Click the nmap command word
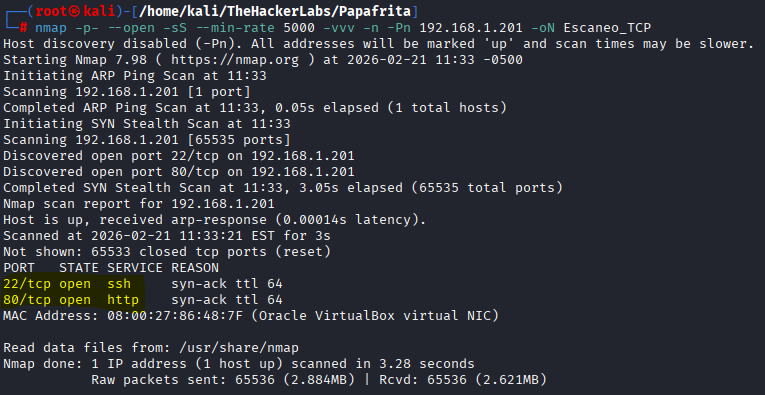 tap(51, 28)
